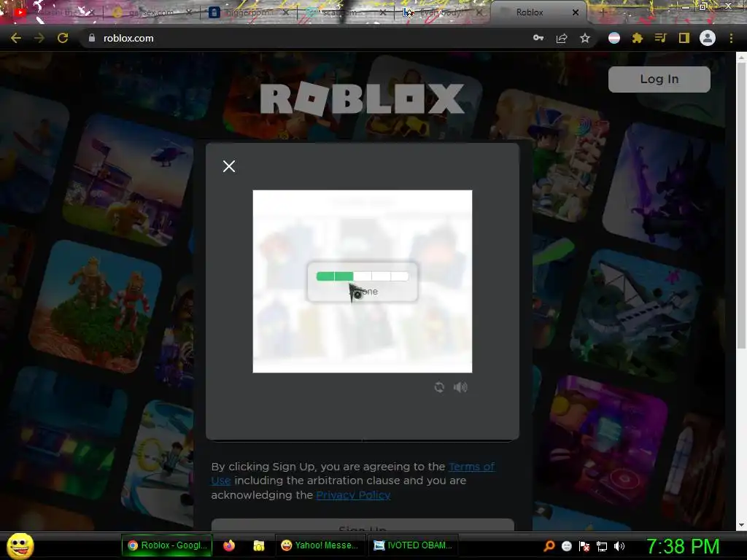The image size is (747, 560).
Task: Open the Chrome profile avatar
Action: (x=708, y=38)
